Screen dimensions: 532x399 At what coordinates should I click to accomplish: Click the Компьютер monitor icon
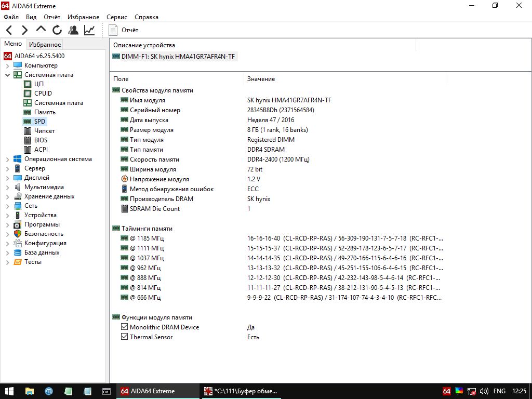pos(18,65)
